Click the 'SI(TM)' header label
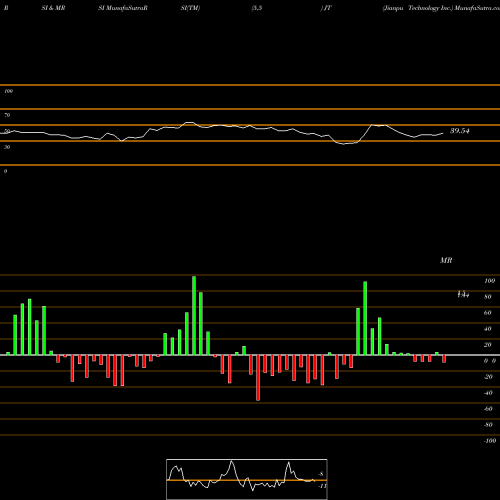 [x=190, y=8]
